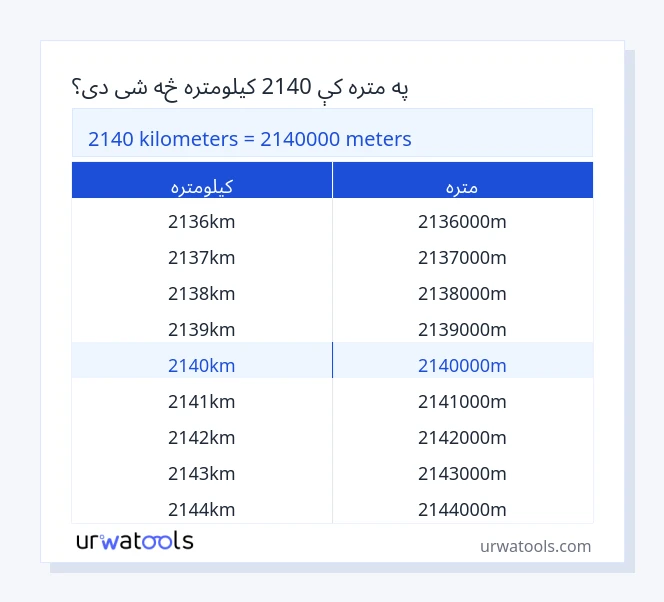The height and width of the screenshot is (602, 664).
Task: Click the highlighted 2140000m cell
Action: (462, 365)
